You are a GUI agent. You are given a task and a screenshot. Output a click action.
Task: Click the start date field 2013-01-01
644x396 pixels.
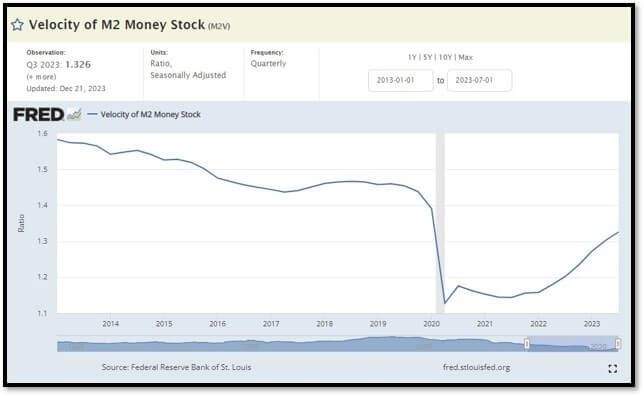point(400,81)
